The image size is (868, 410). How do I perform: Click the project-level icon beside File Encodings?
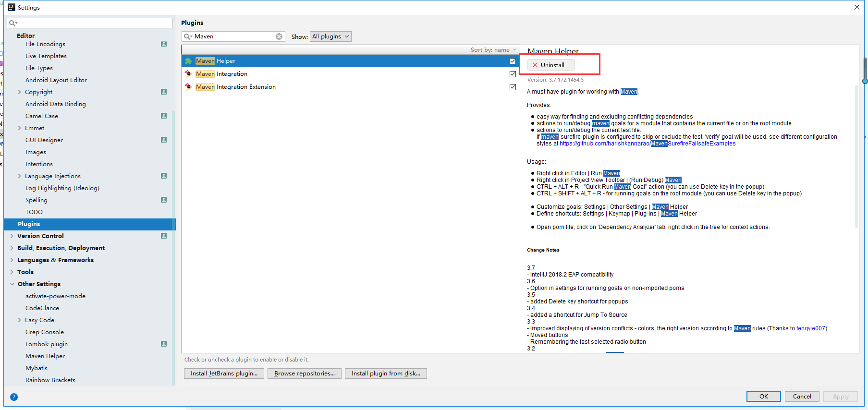164,44
